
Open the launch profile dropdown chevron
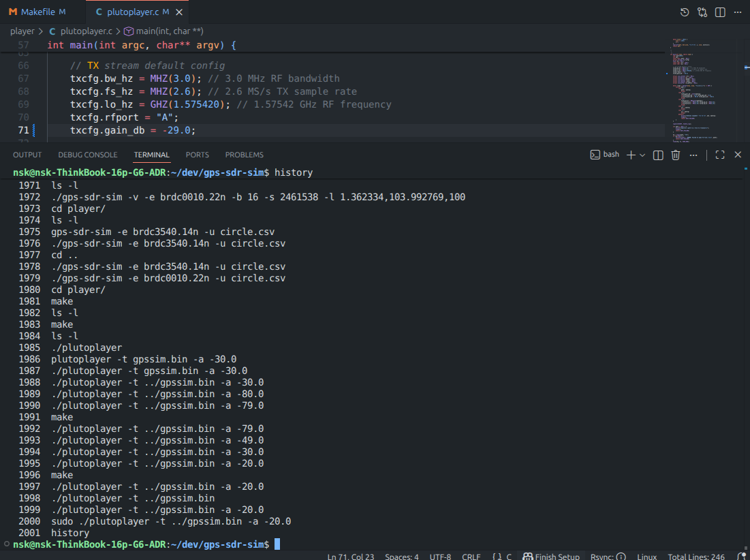coord(642,155)
